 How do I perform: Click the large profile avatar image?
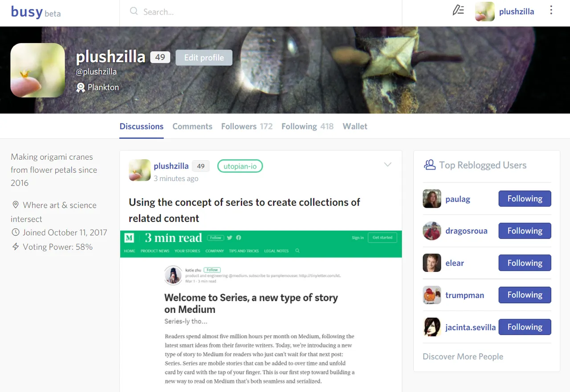pos(38,70)
